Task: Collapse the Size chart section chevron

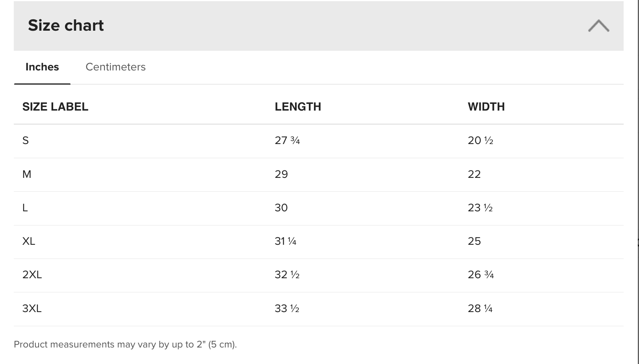Action: click(598, 26)
